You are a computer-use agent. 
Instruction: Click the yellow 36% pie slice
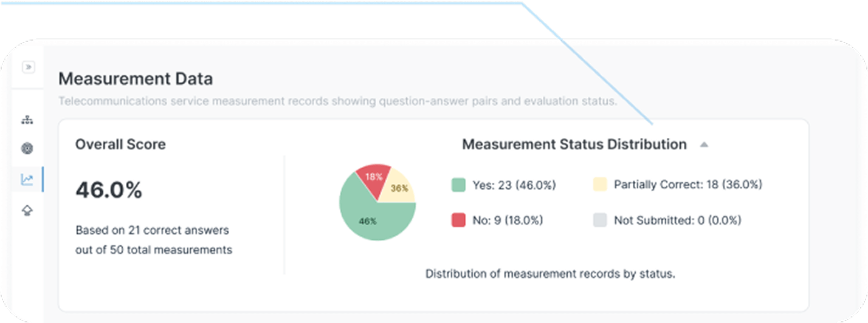(x=399, y=188)
